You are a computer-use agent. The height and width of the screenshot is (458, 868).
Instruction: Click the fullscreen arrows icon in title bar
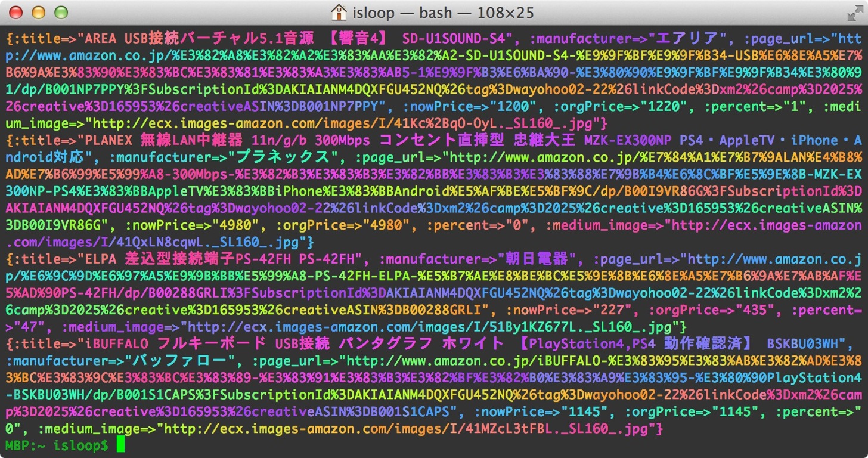pyautogui.click(x=854, y=12)
